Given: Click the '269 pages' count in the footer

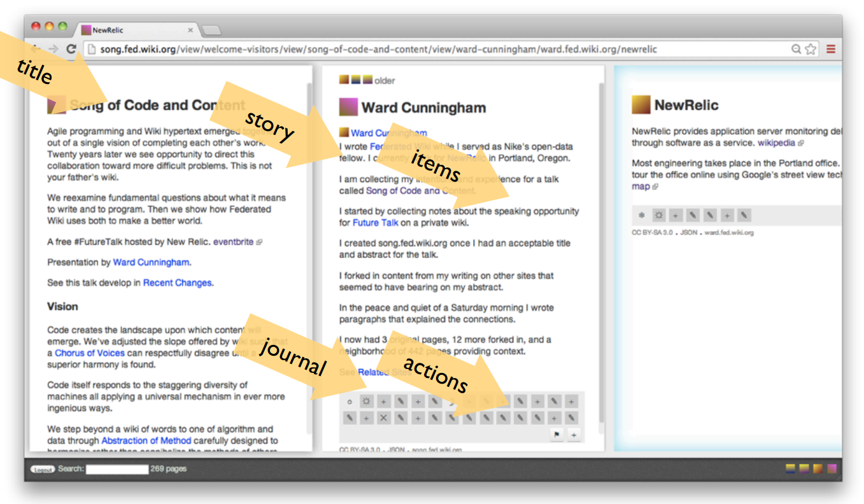Looking at the screenshot, I should [169, 469].
